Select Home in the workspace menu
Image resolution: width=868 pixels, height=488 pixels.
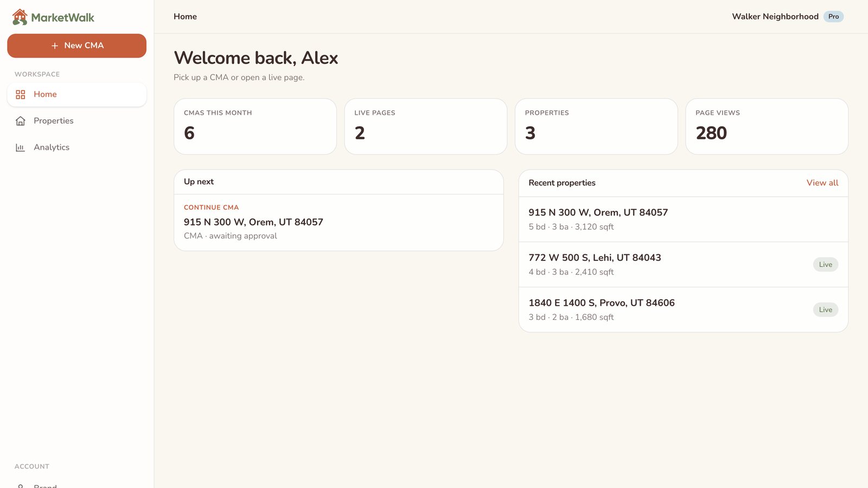click(x=76, y=94)
